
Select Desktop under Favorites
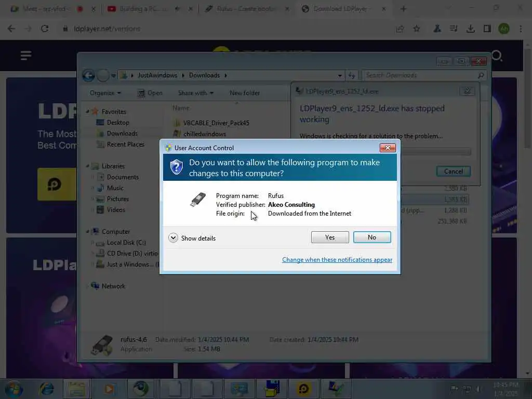118,123
